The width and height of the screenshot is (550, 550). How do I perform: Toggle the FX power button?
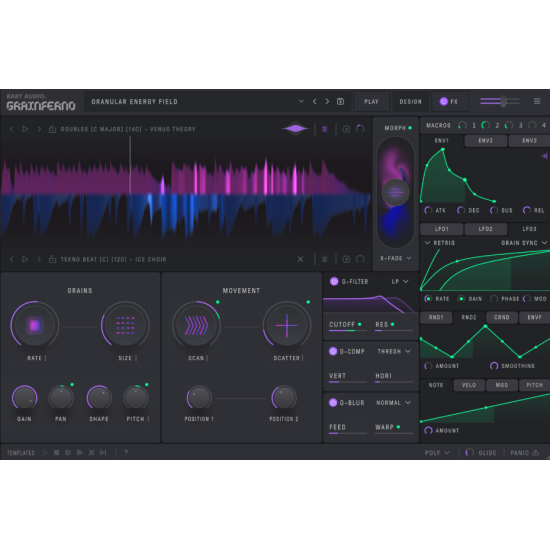click(444, 101)
